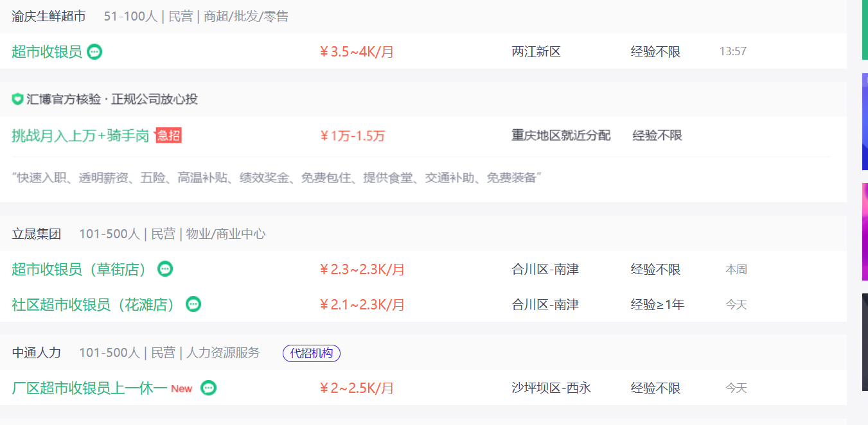The height and width of the screenshot is (425, 868).
Task: Visit company page 渝庆生鲜超市
Action: [49, 16]
